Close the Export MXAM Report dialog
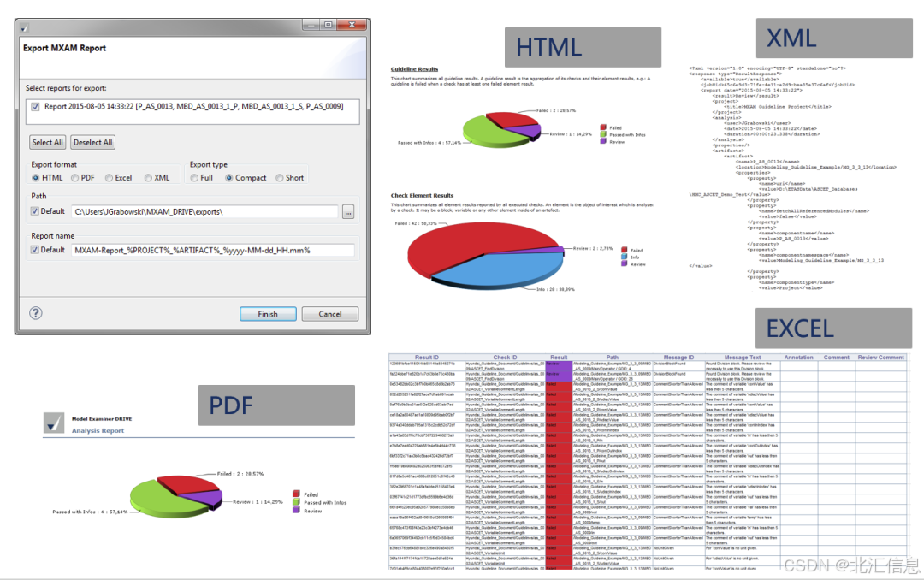This screenshot has width=924, height=580. [352, 25]
